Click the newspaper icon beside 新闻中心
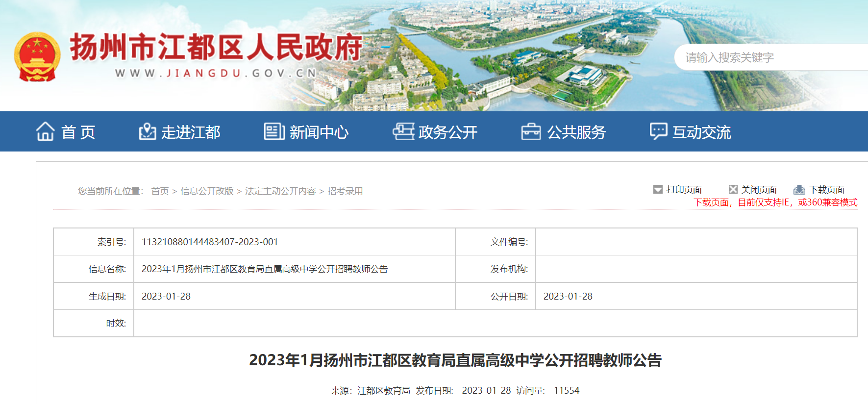Viewport: 868px width, 404px height. (274, 131)
